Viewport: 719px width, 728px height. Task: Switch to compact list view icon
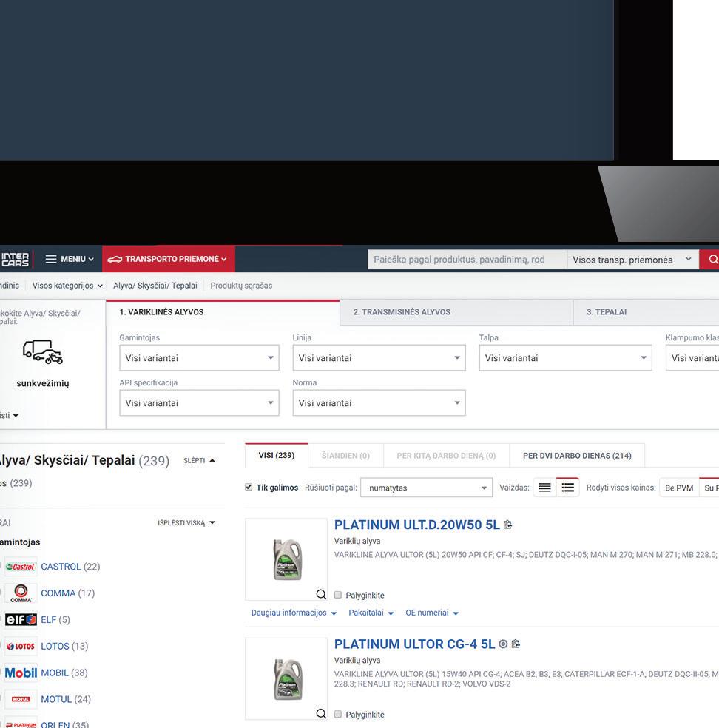(544, 488)
